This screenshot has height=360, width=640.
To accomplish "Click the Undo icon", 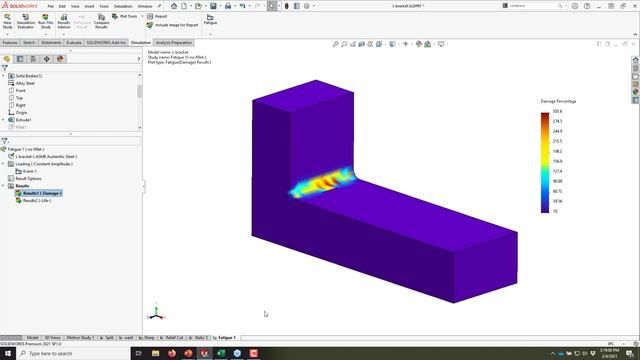I will point(242,6).
